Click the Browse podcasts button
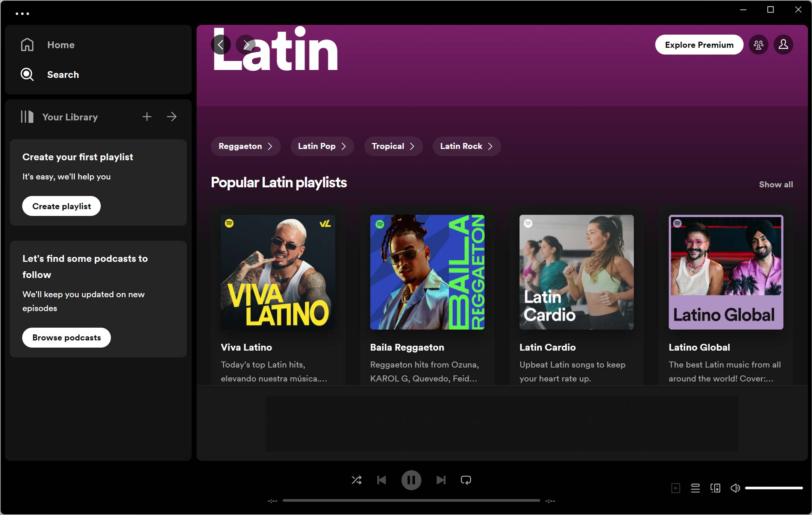 tap(67, 338)
